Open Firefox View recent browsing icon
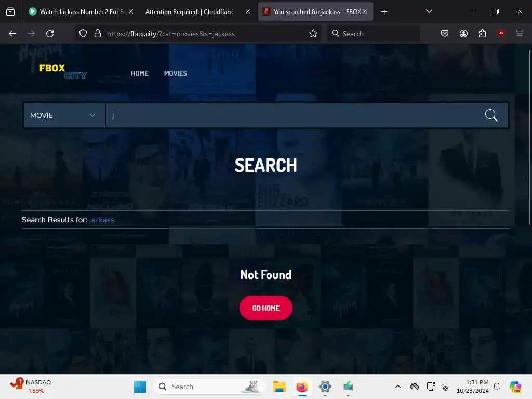Screen dimensions: 532x399 (x=10, y=11)
